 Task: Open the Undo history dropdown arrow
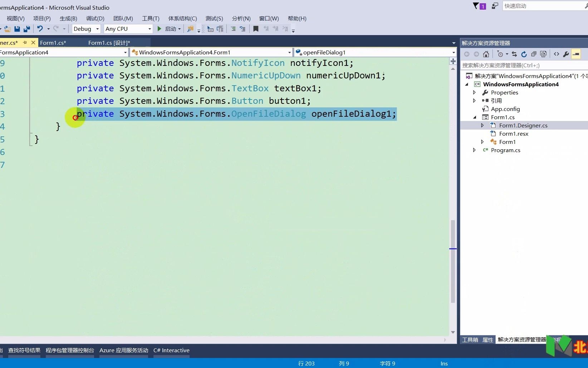[x=48, y=29]
